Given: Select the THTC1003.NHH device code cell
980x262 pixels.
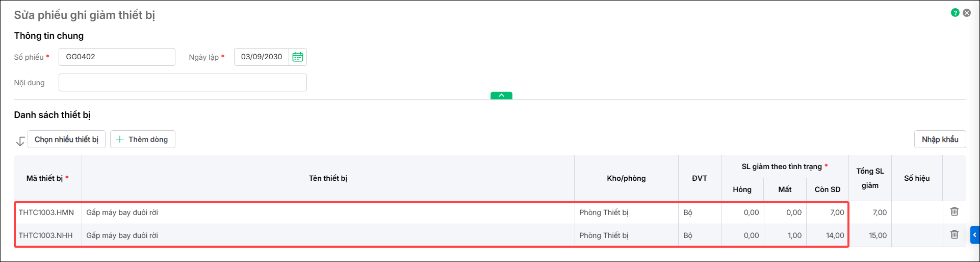Looking at the screenshot, I should pyautogui.click(x=48, y=235).
